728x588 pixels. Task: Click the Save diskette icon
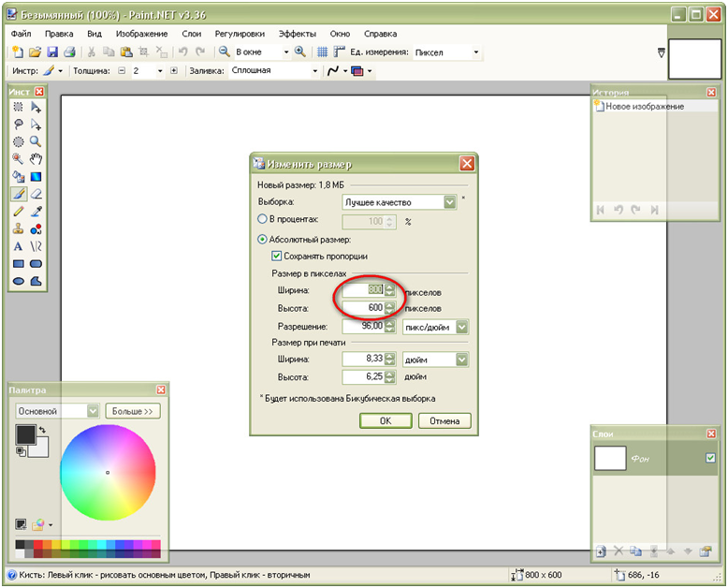coord(52,52)
